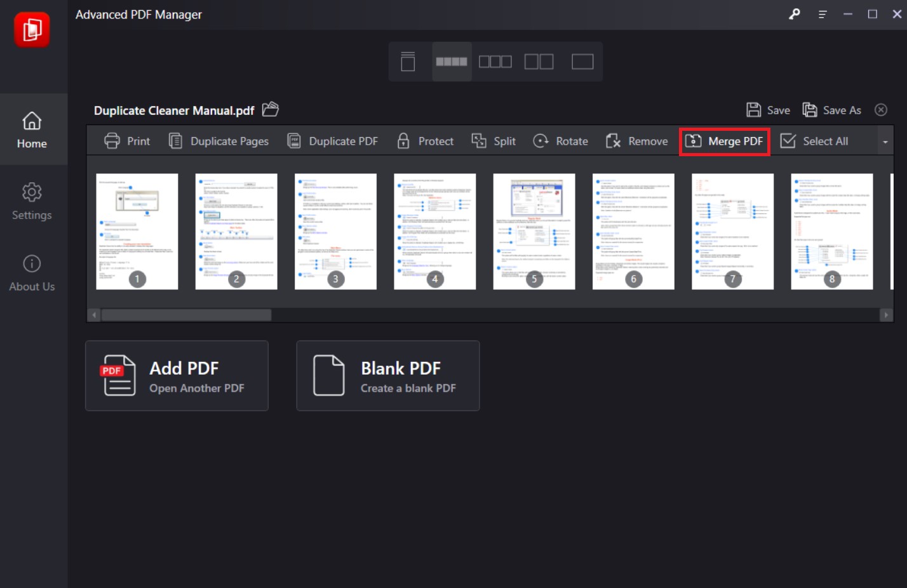Select the Split PDF tool
The width and height of the screenshot is (907, 588).
[494, 141]
